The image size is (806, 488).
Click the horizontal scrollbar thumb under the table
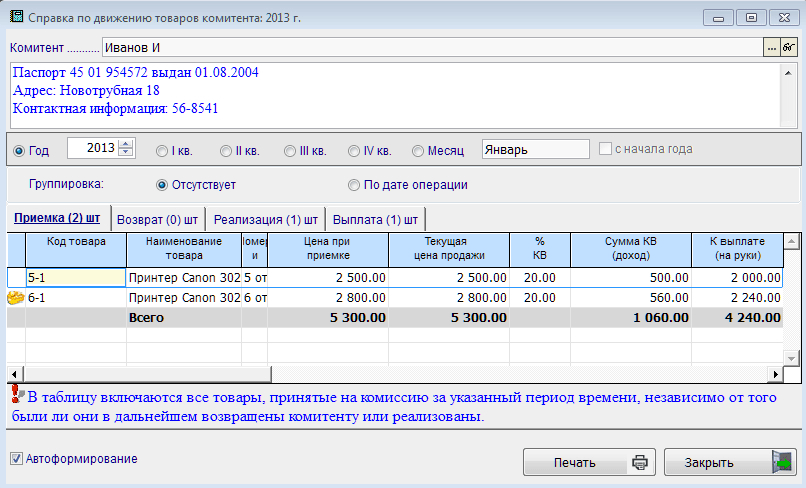148,374
